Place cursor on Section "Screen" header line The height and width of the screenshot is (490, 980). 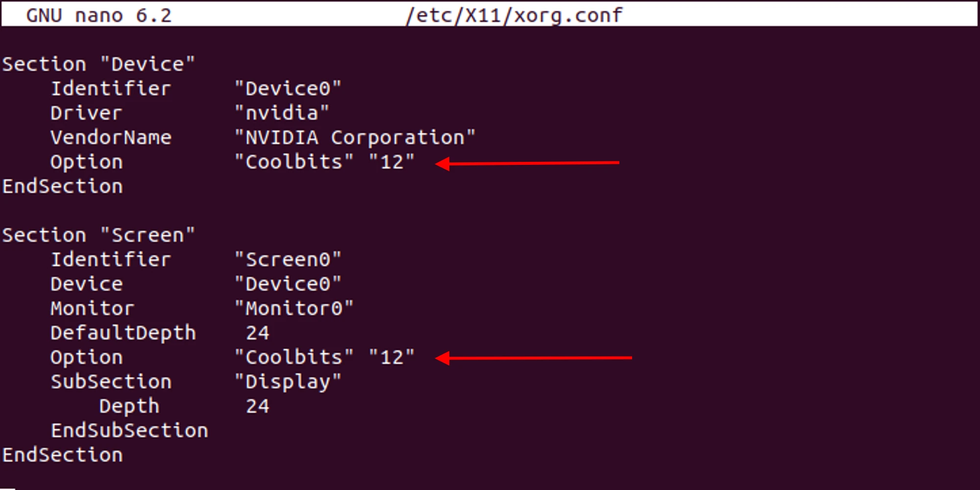pyautogui.click(x=98, y=235)
